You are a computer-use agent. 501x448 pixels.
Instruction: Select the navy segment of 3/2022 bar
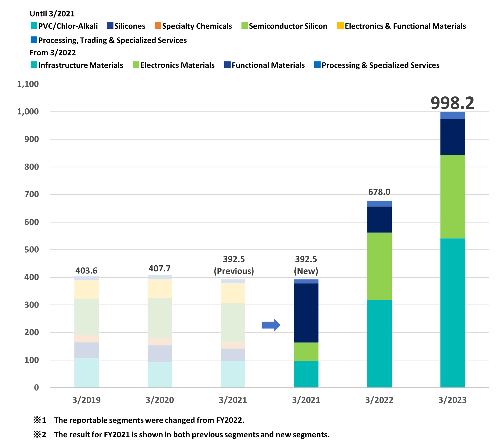coord(379,219)
